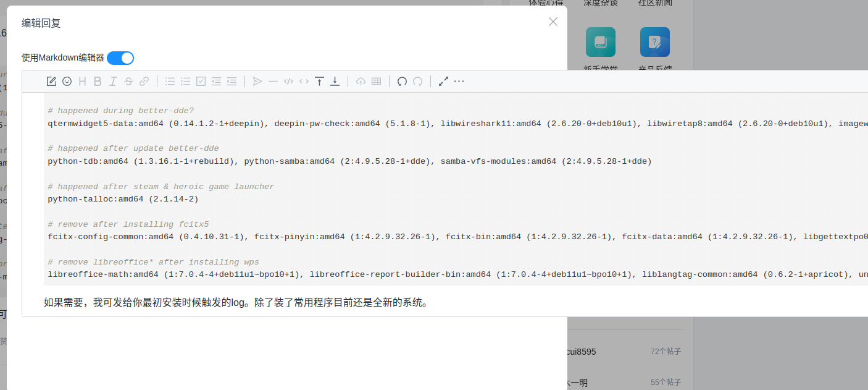The width and height of the screenshot is (868, 390).
Task: Insert a hyperlink via chain icon
Action: 144,81
